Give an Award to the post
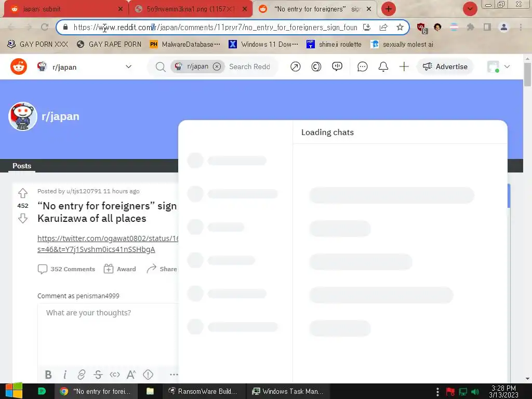The image size is (532, 399). point(120,269)
